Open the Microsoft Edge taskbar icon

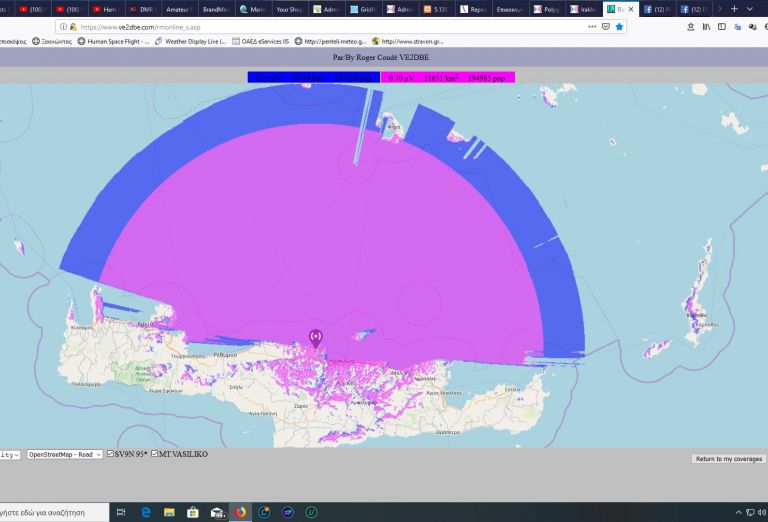145,512
